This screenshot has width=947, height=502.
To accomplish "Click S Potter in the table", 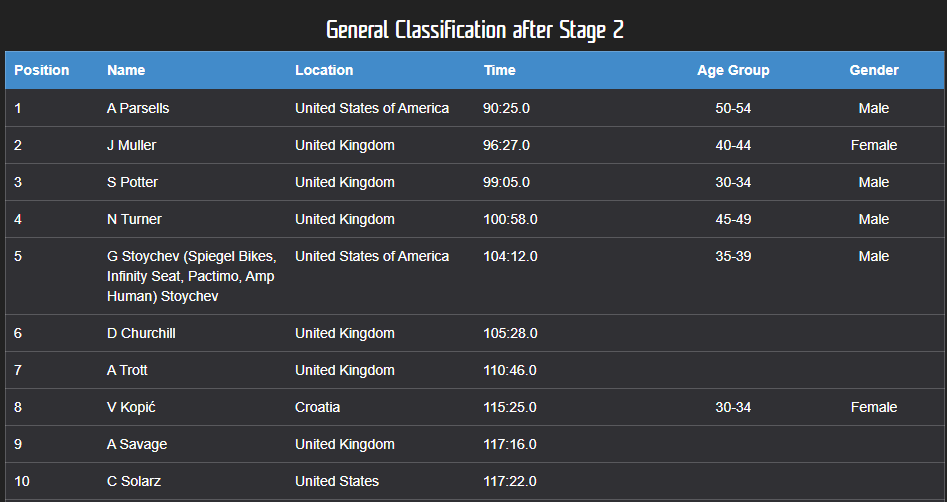I will pos(132,182).
